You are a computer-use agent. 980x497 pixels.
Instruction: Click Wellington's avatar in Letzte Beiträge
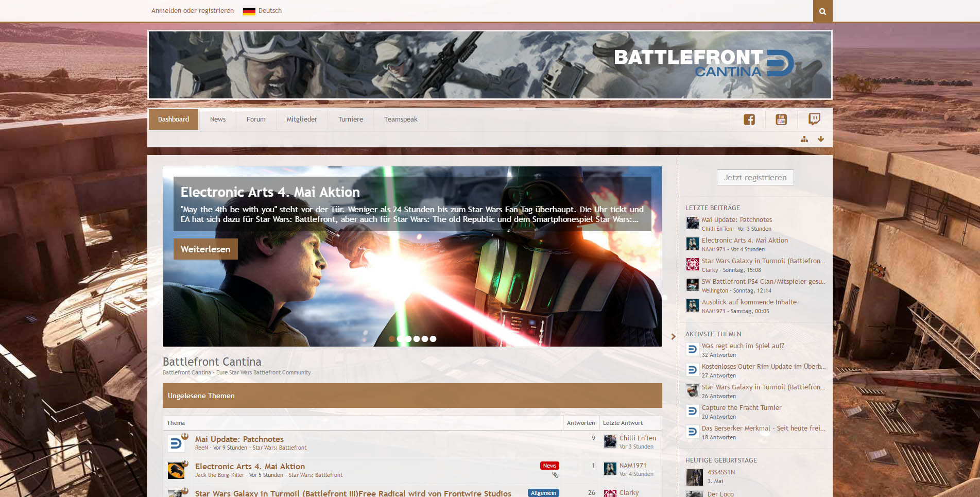693,285
